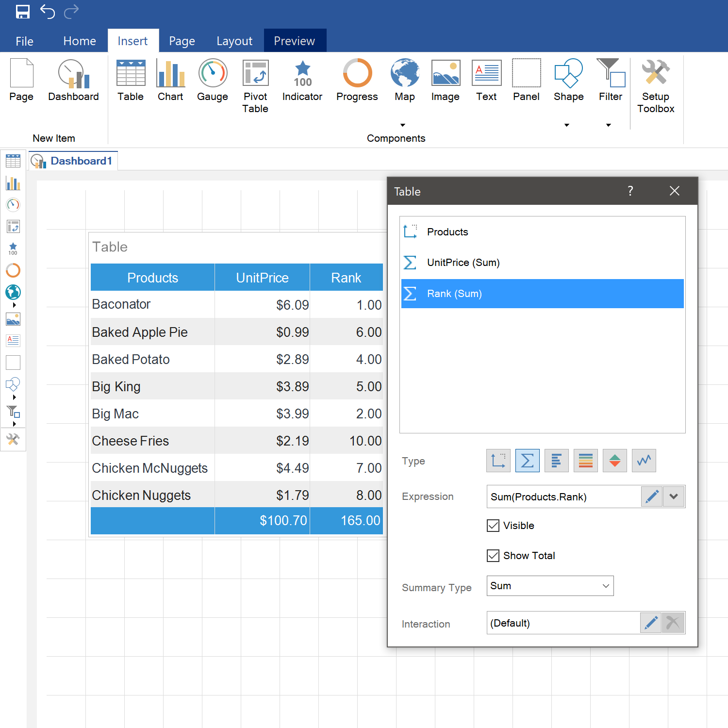Uncheck the Visible checkbox
This screenshot has width=728, height=728.
coord(493,526)
